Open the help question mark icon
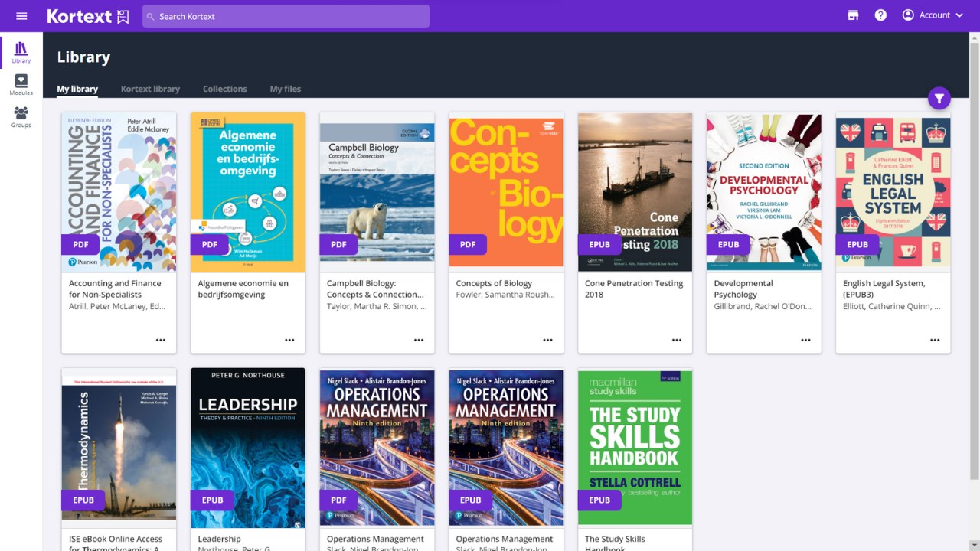 880,15
